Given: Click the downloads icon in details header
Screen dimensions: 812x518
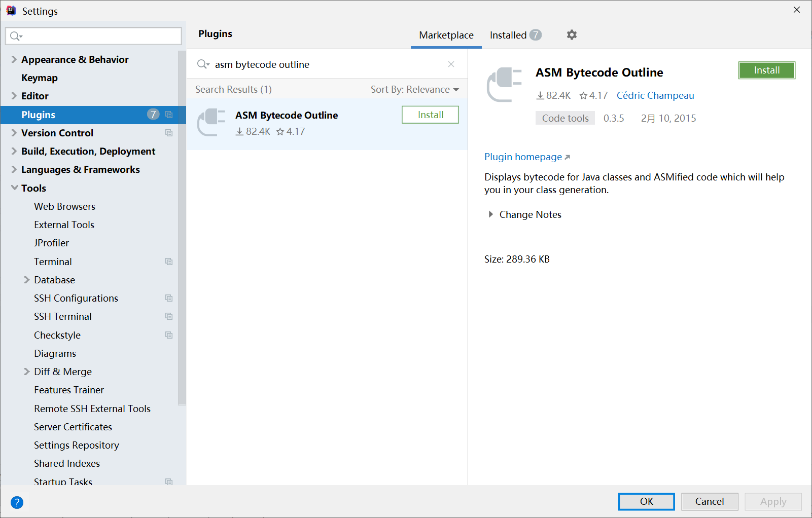Looking at the screenshot, I should tap(540, 95).
